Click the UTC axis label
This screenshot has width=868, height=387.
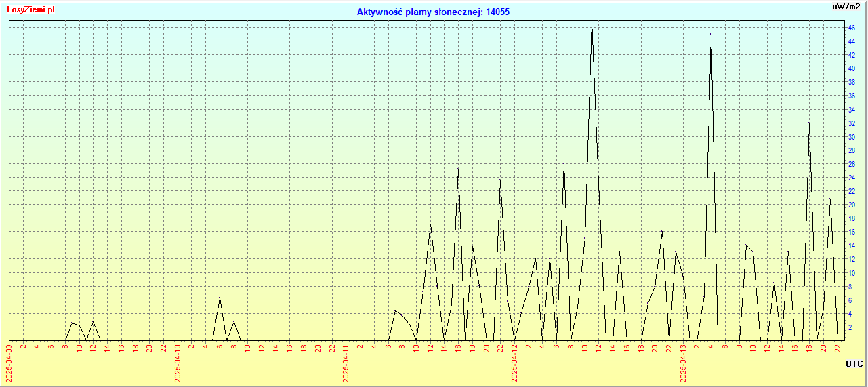tap(854, 364)
